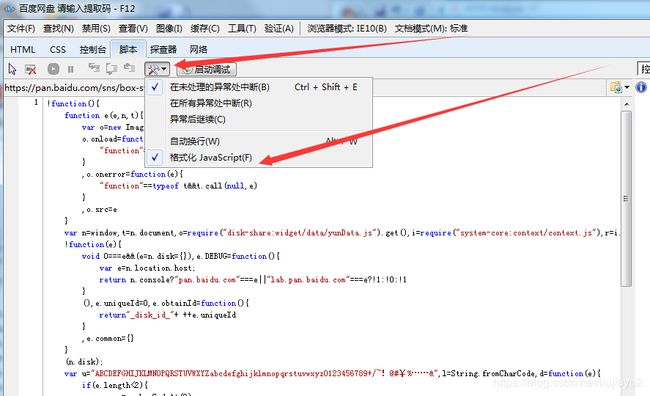The width and height of the screenshot is (650, 396).
Task: Click the pause break-all icon
Action: coord(71,69)
